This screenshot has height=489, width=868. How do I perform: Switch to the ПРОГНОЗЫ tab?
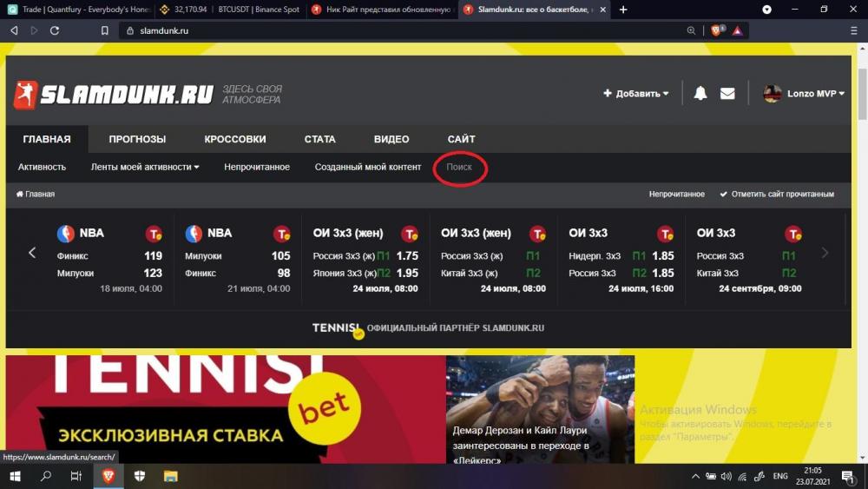tap(137, 139)
